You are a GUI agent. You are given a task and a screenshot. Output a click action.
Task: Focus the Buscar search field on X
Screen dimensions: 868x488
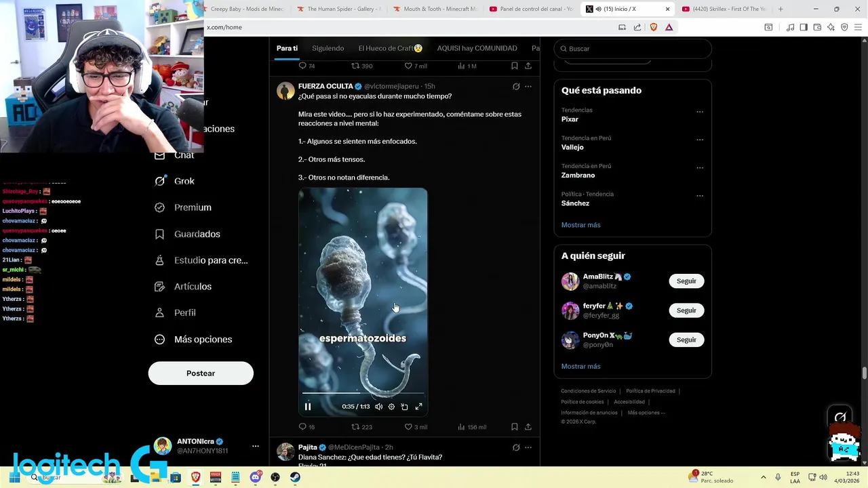point(633,49)
